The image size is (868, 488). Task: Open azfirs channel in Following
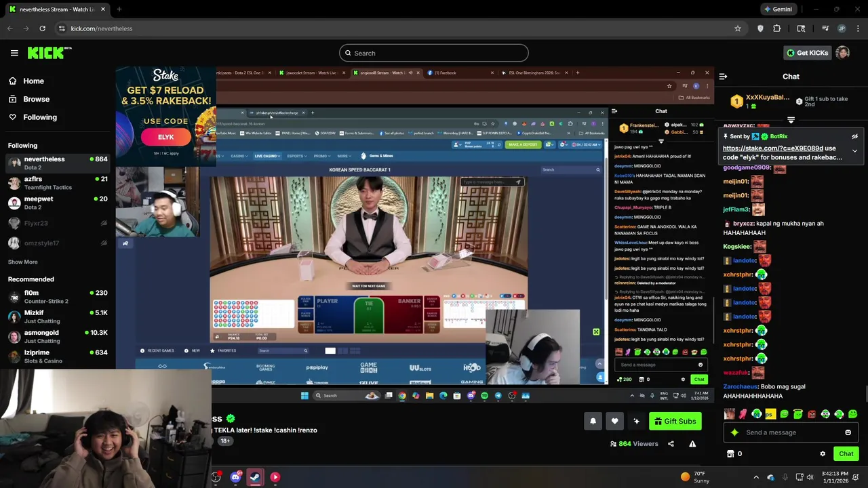pyautogui.click(x=58, y=183)
